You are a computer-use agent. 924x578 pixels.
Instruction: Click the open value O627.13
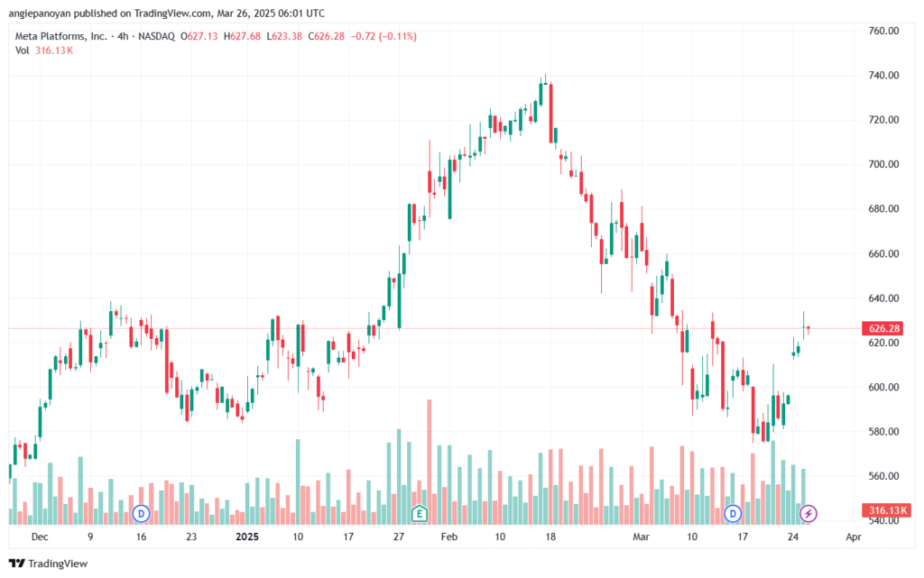pos(199,36)
